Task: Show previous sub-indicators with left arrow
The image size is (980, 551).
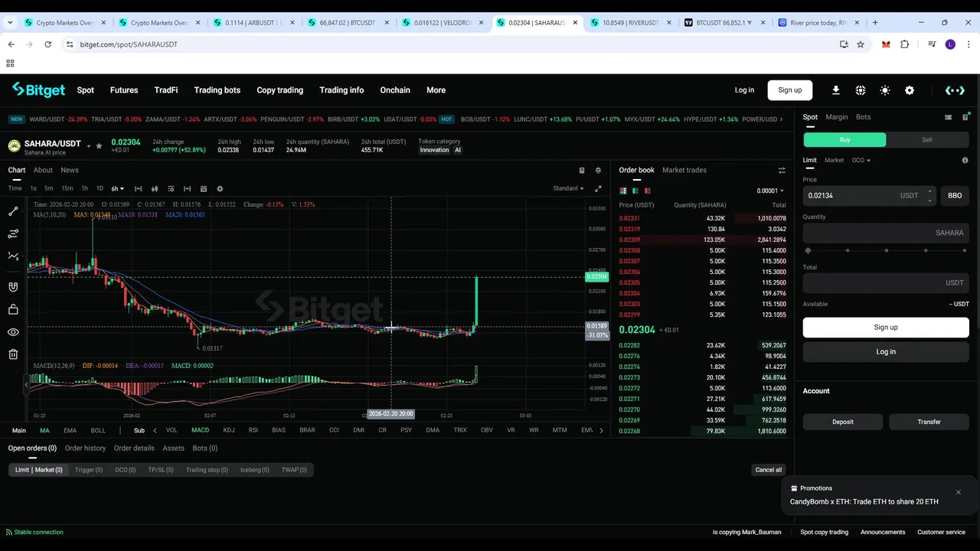Action: pos(155,430)
